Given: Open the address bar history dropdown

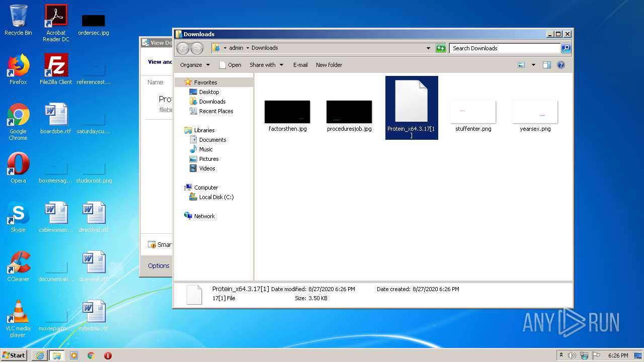Looking at the screenshot, I should point(428,48).
